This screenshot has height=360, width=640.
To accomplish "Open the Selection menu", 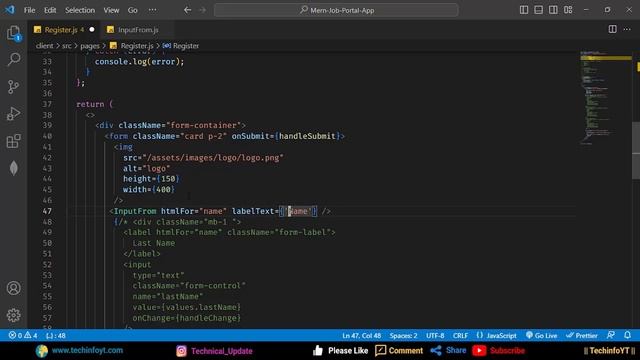I will click(80, 10).
